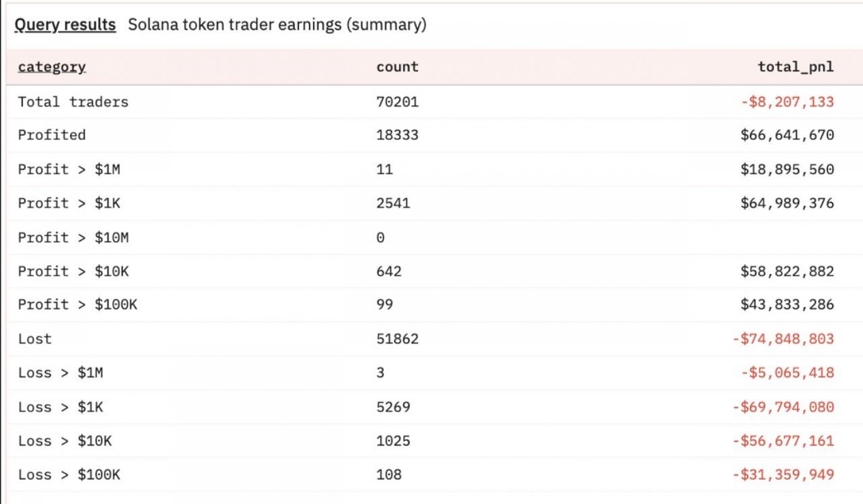Viewport: 863px width, 504px height.
Task: Select the Profit > $10M category cell
Action: coord(73,237)
